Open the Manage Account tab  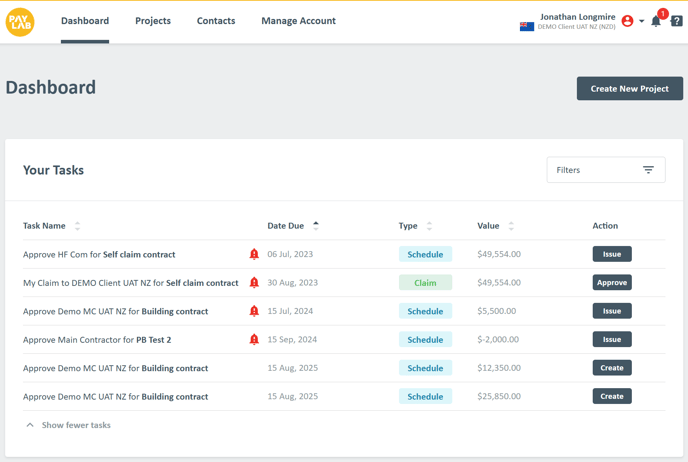[298, 21]
